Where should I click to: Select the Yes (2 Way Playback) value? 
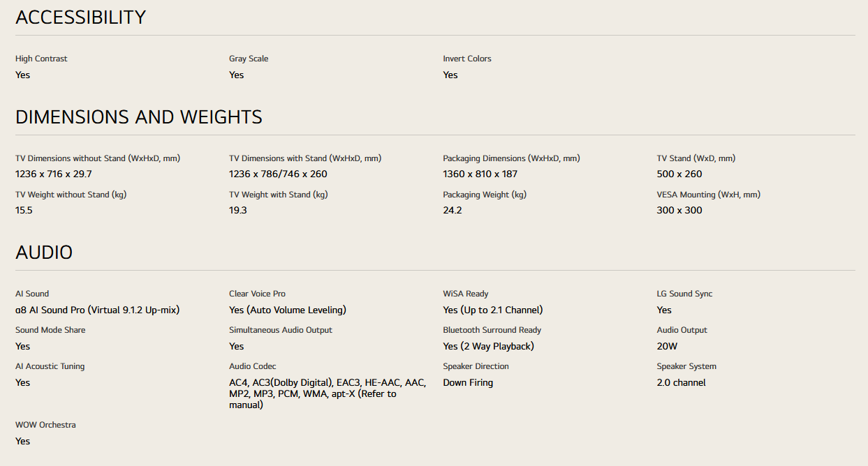[488, 346]
